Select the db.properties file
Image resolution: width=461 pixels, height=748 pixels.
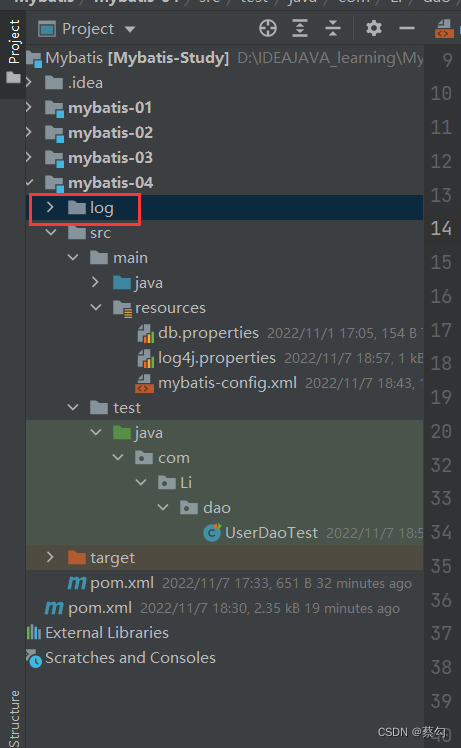(208, 332)
